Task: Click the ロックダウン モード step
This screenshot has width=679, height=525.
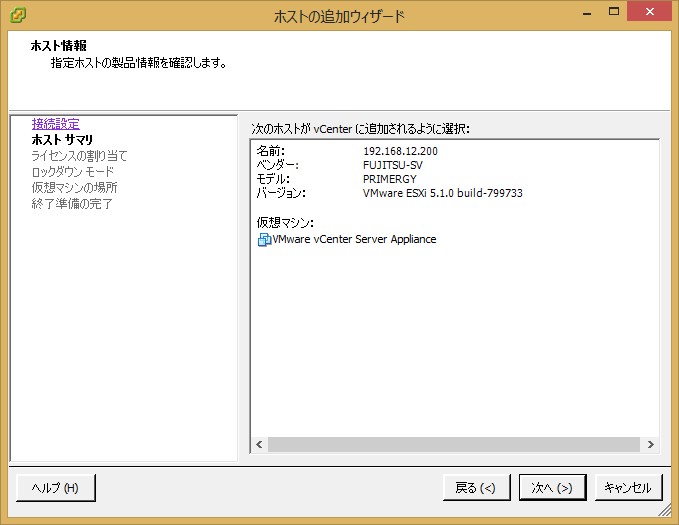Action: [x=72, y=172]
